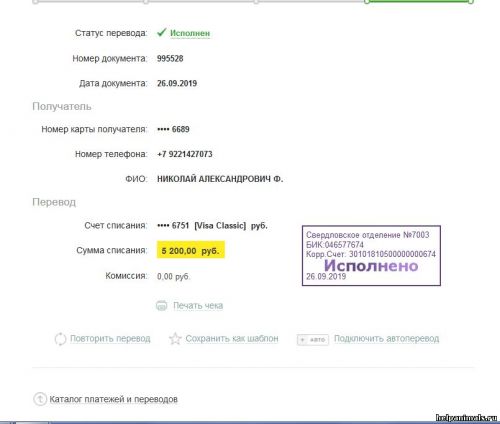Screen dimensions: 500x424
Task: Click the purple Исполнено bank stamp
Action: [371, 256]
